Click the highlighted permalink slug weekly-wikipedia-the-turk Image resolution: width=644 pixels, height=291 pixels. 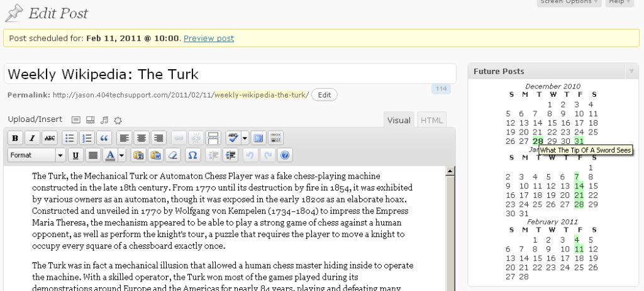point(262,95)
